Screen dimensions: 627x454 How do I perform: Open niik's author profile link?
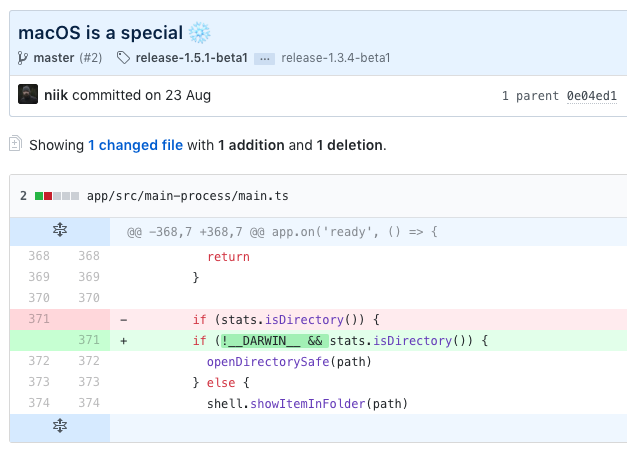[x=57, y=96]
